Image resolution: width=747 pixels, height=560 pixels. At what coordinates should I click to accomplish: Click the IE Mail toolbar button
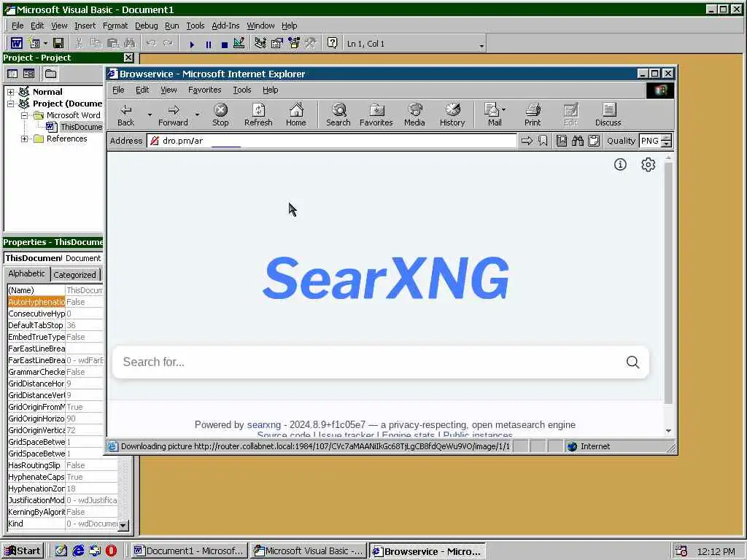(494, 115)
